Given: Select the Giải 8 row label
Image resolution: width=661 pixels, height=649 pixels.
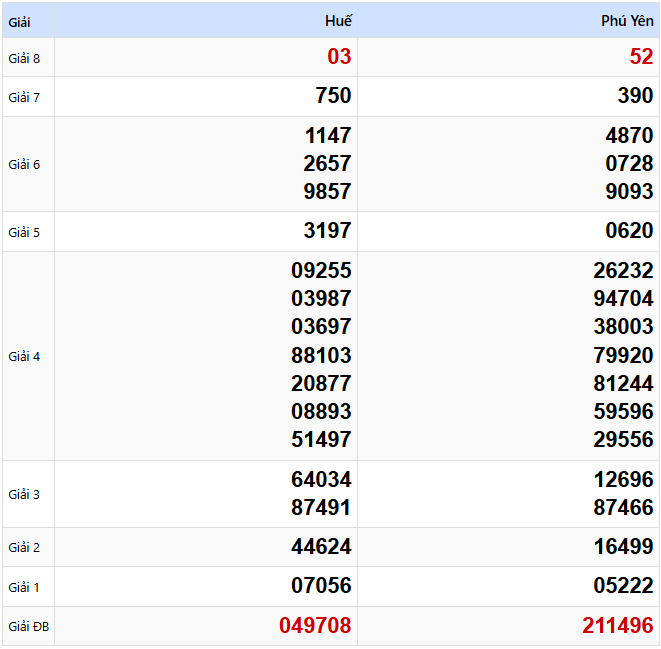Looking at the screenshot, I should click(x=24, y=58).
